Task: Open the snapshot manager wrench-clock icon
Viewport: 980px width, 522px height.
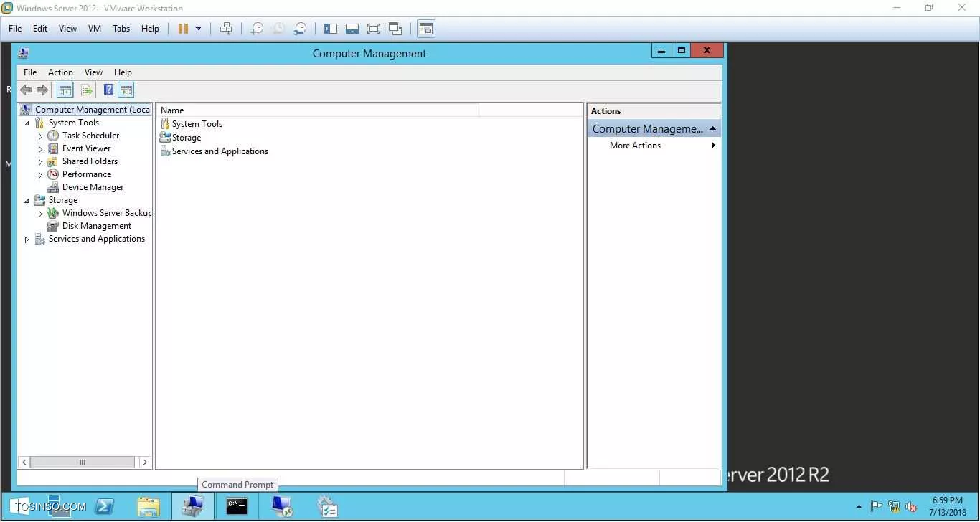Action: [301, 29]
